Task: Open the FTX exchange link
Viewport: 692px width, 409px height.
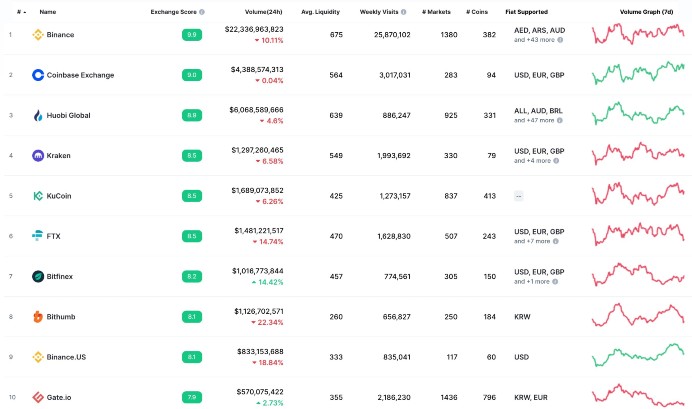Action: (x=53, y=236)
